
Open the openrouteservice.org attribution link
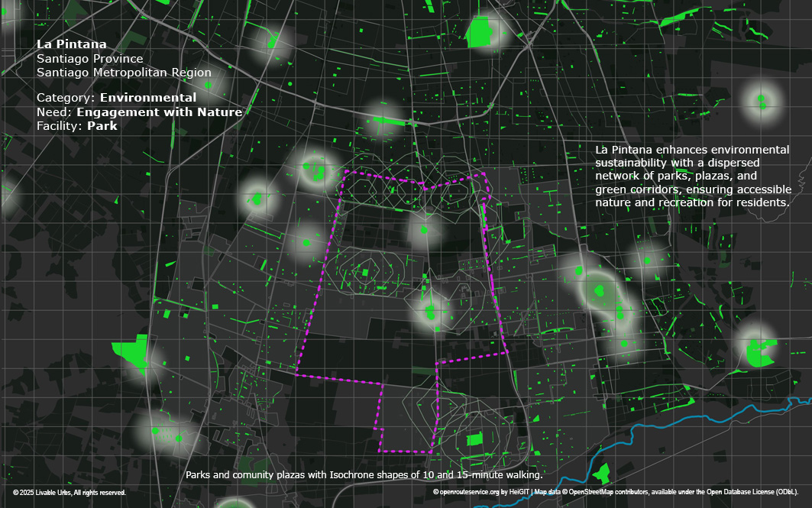(471, 493)
